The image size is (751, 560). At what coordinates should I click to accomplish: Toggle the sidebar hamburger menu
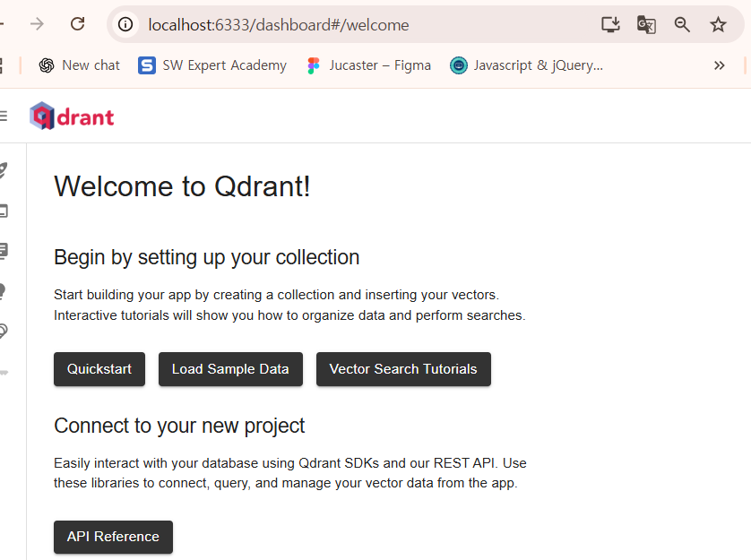[x=3, y=116]
